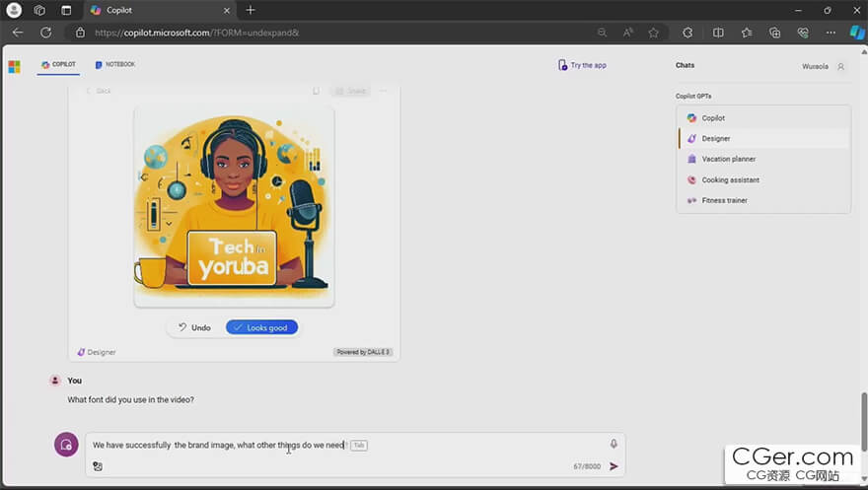This screenshot has height=490, width=868.
Task: Close the Copilot browser tab
Action: coord(227,11)
